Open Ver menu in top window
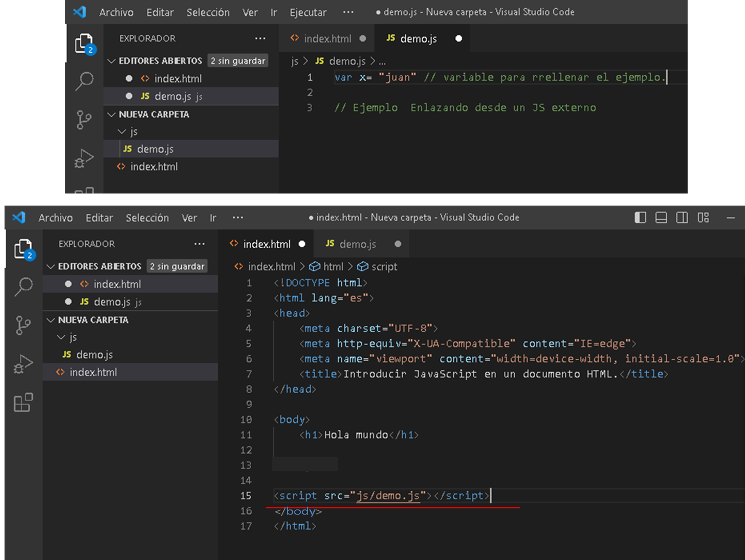Screen dimensions: 745x560 click(x=250, y=12)
